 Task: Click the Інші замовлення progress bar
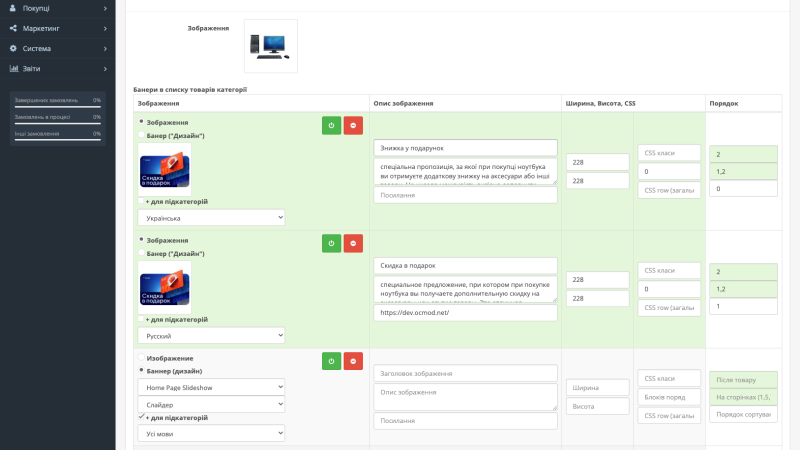point(58,139)
